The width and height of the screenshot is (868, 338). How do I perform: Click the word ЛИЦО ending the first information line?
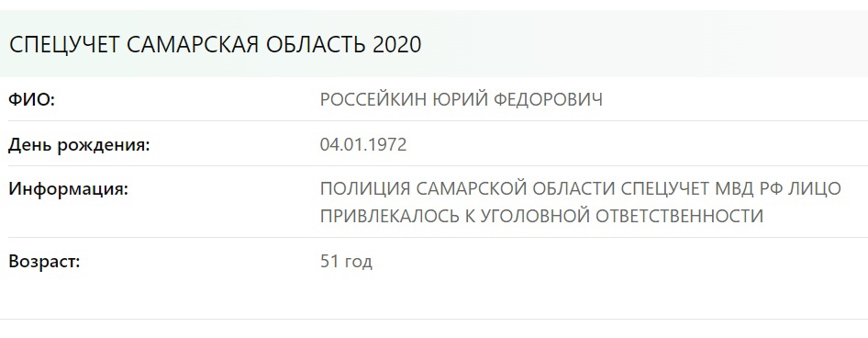pos(818,188)
